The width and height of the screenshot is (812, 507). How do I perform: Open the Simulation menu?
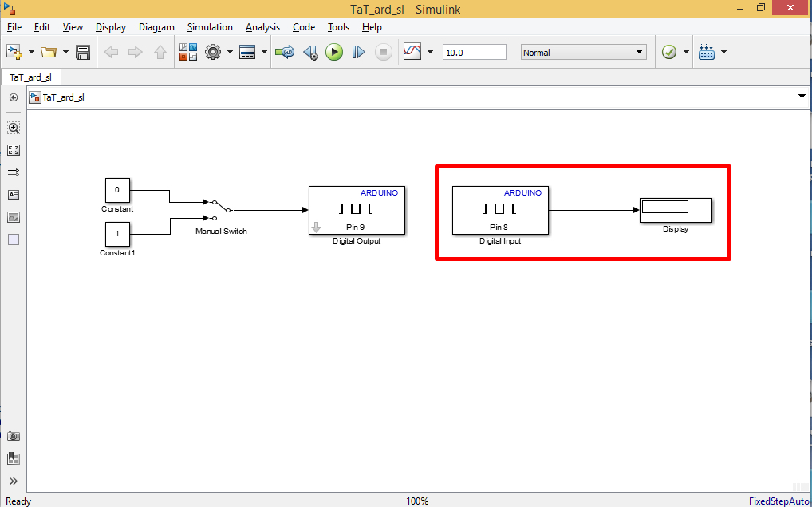(x=211, y=27)
